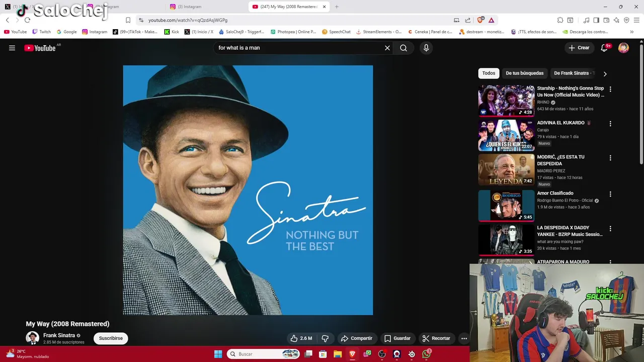The height and width of the screenshot is (362, 644).
Task: Select the Todos filter chip
Action: coord(489,73)
